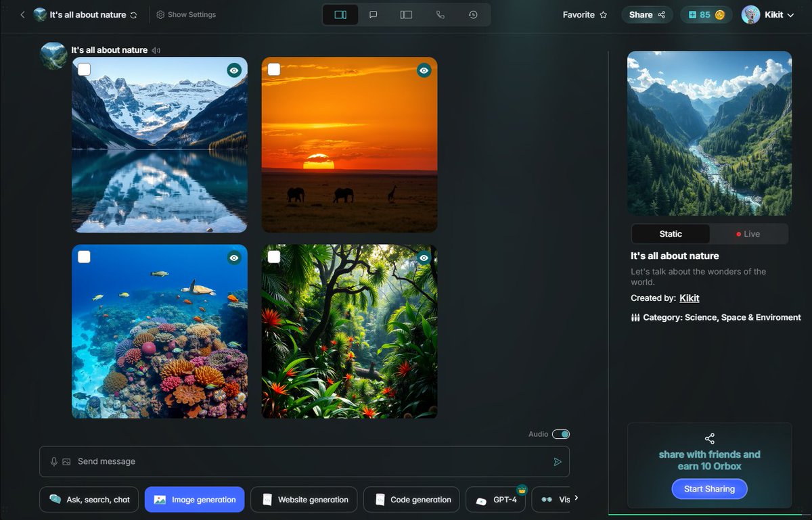The height and width of the screenshot is (520, 812).
Task: Switch to sidebar layout view tab
Action: point(406,14)
